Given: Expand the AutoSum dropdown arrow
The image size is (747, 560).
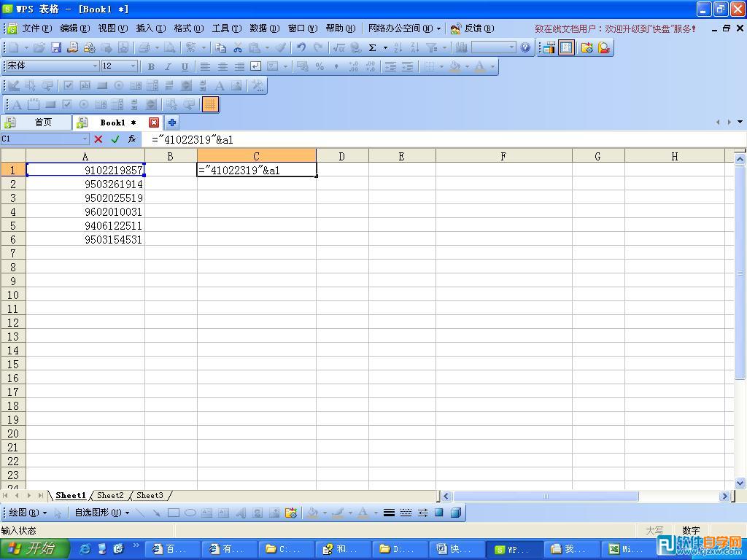Looking at the screenshot, I should click(385, 47).
